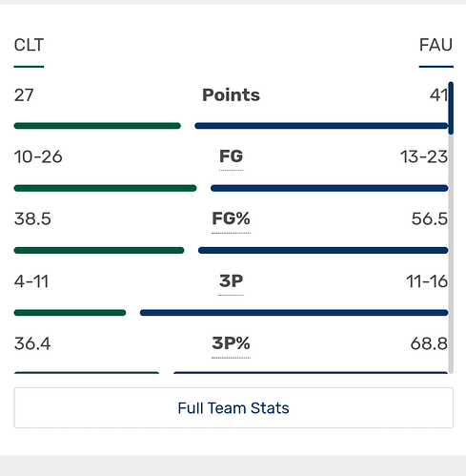Click the FG% stat abbreviation label

pos(231,218)
